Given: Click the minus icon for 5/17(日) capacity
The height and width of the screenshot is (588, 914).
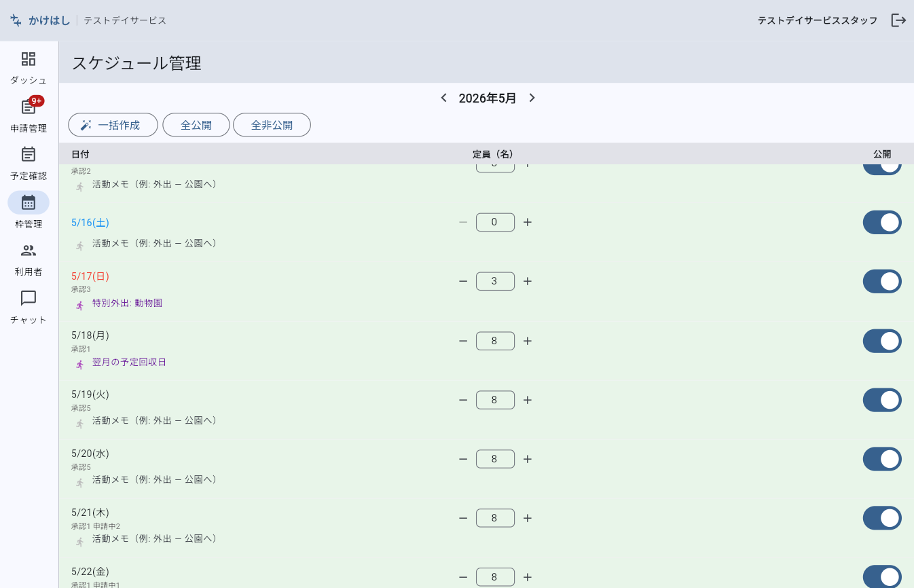Looking at the screenshot, I should pyautogui.click(x=463, y=281).
